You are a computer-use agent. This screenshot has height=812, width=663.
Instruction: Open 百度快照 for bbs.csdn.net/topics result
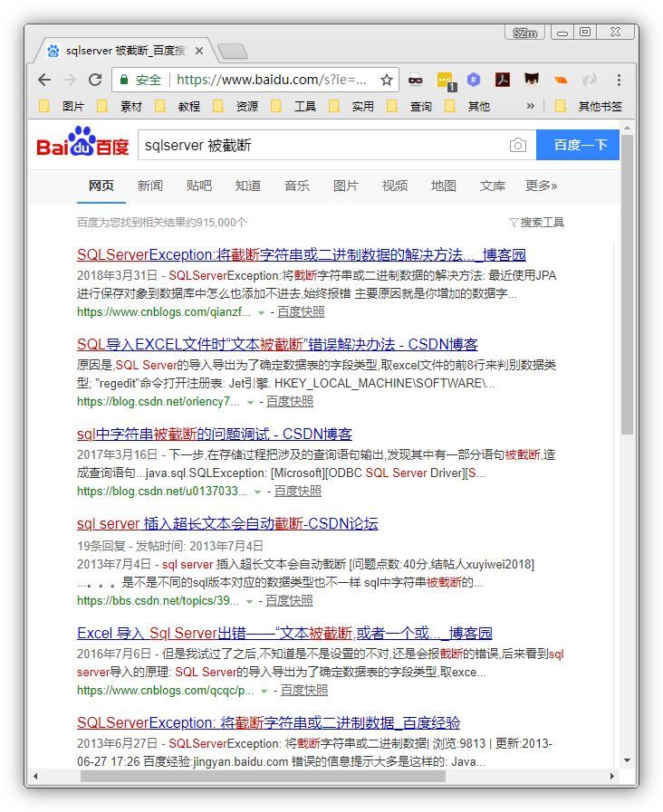[289, 601]
